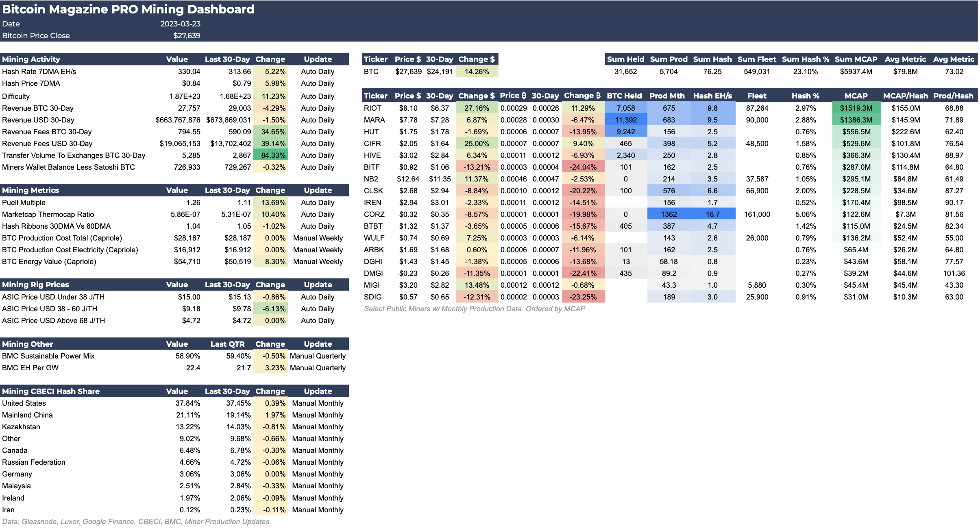Viewport: 980px width, 529px height.
Task: Click CORZ's Prod Mth highlighted cell
Action: 669,214
